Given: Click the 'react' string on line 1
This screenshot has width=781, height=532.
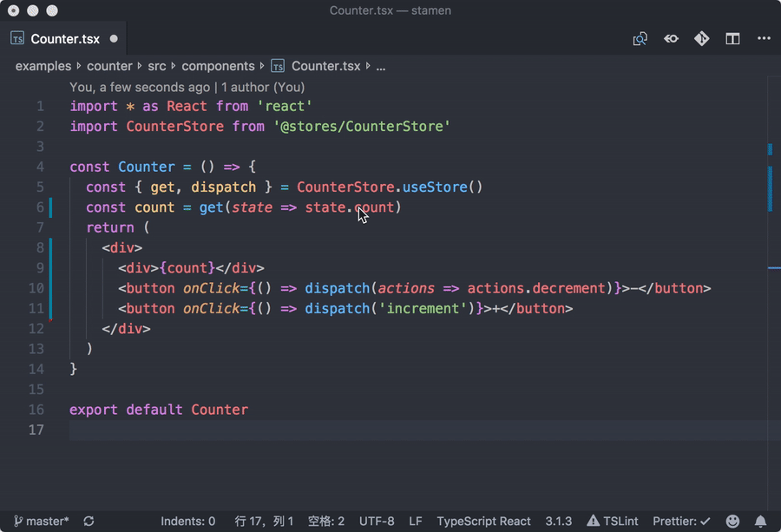Looking at the screenshot, I should (285, 106).
